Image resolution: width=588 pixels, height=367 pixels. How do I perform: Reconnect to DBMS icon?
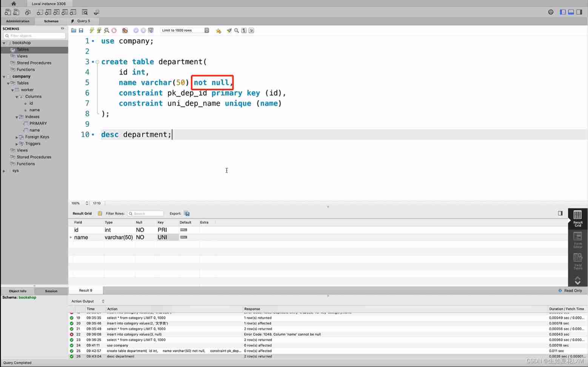click(96, 12)
